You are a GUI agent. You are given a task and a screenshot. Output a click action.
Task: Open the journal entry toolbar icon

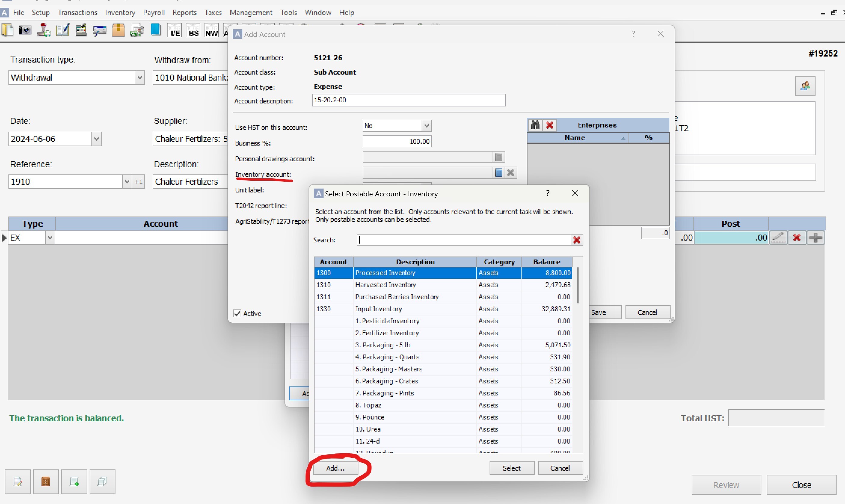[x=63, y=31]
